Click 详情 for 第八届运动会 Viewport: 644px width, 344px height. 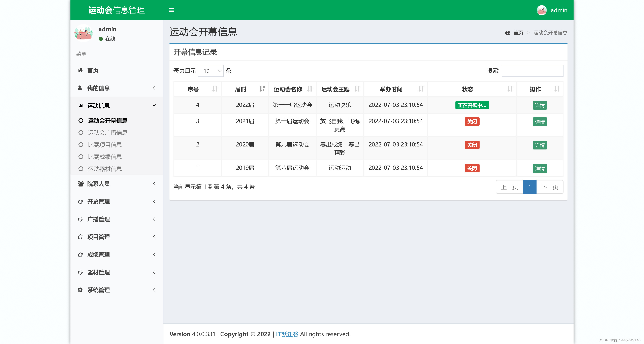click(x=540, y=168)
